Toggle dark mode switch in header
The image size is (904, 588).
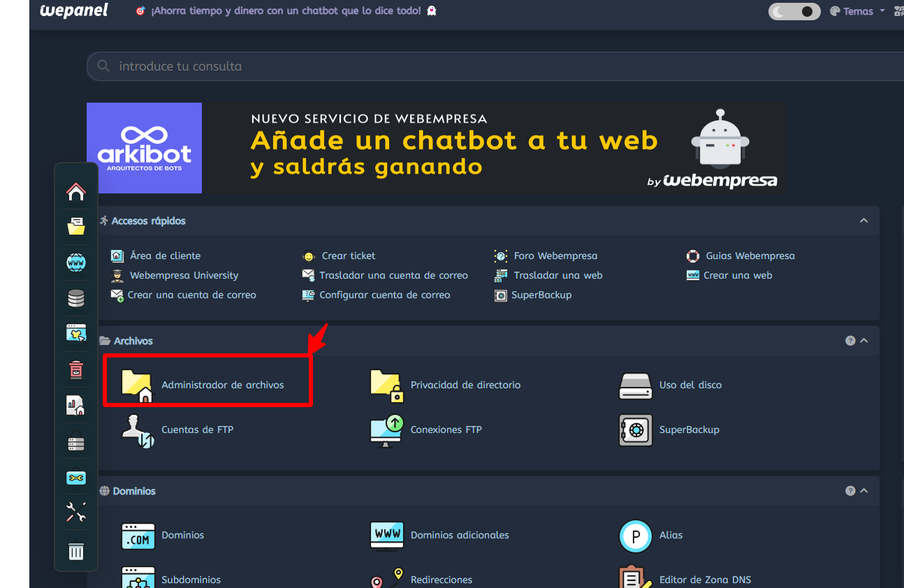coord(794,11)
